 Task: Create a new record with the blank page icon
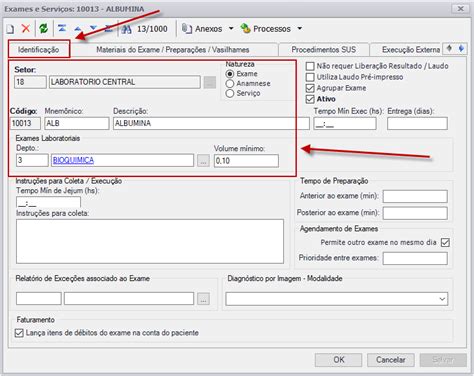coord(10,29)
